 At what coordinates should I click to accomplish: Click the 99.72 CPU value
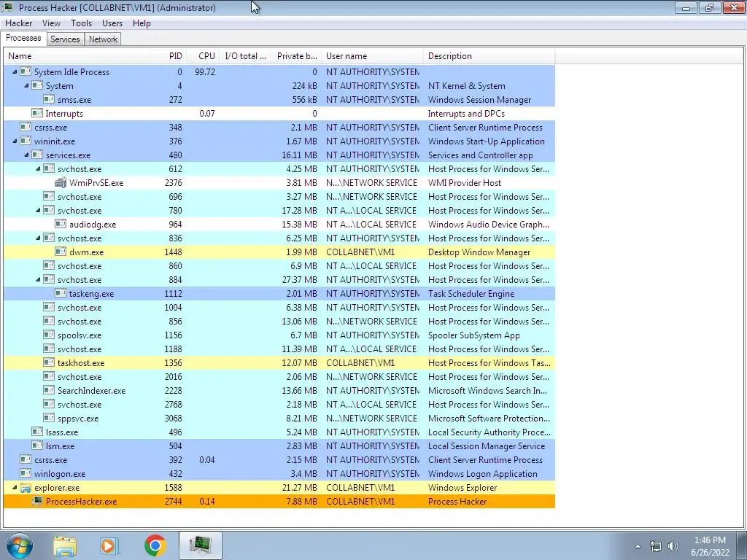pos(205,72)
